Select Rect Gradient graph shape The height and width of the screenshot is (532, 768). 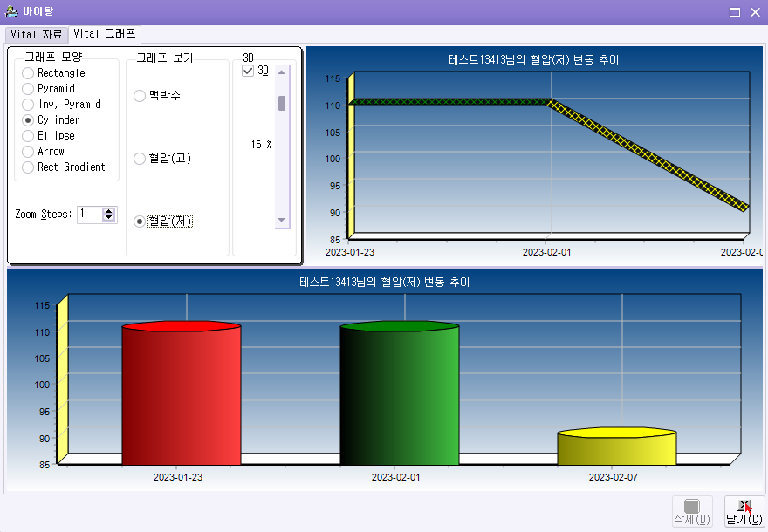(x=64, y=167)
